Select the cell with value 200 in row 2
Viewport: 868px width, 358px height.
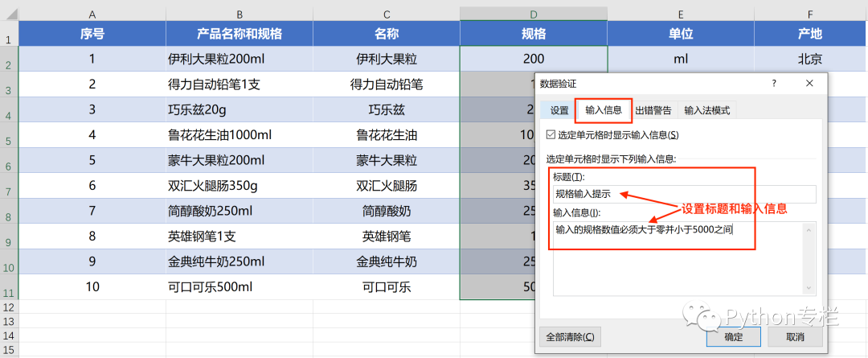click(x=534, y=59)
